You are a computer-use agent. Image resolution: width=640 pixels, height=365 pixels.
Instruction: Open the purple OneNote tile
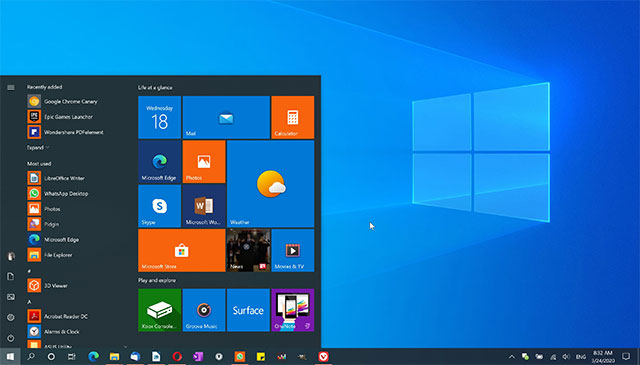(293, 310)
